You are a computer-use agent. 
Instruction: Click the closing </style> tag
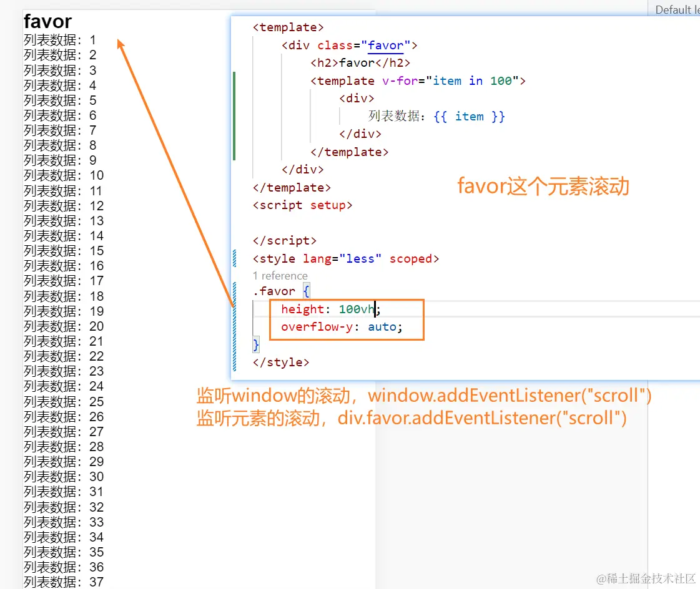click(x=281, y=363)
